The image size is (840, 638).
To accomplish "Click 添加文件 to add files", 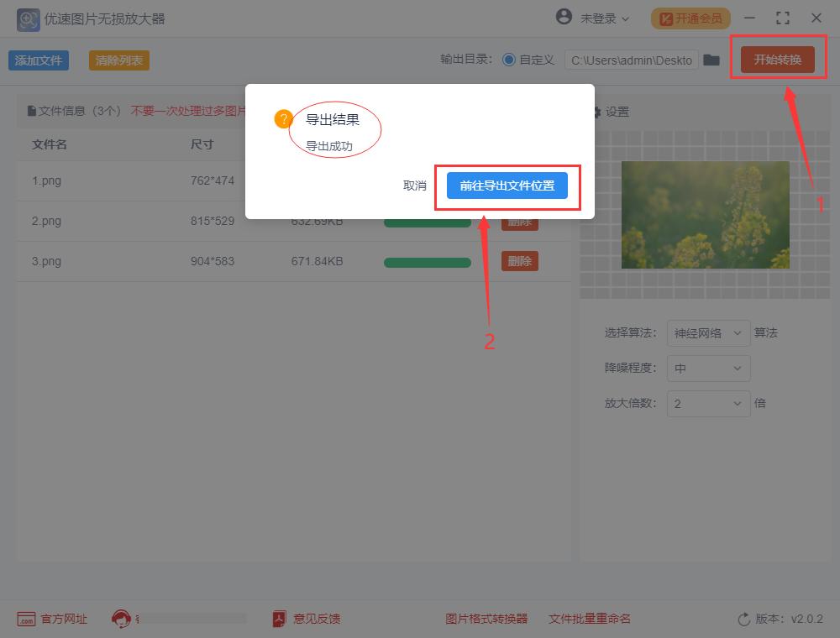I will click(38, 60).
